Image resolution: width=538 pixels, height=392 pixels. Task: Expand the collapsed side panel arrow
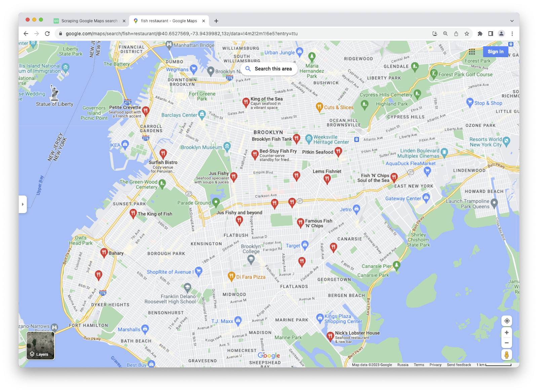tap(23, 204)
